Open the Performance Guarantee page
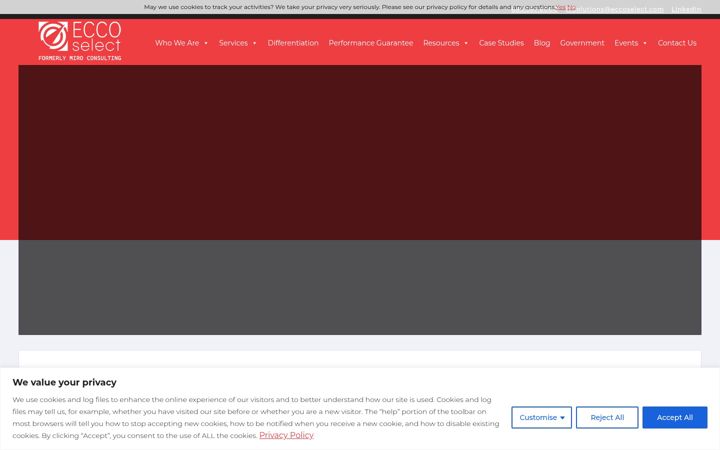Screen dimensions: 720x450 371,43
